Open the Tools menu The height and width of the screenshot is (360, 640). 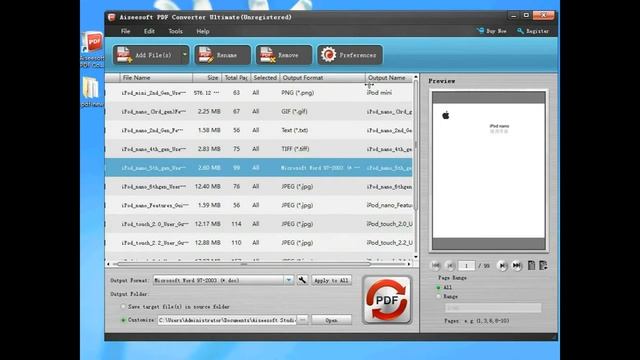coord(176,31)
